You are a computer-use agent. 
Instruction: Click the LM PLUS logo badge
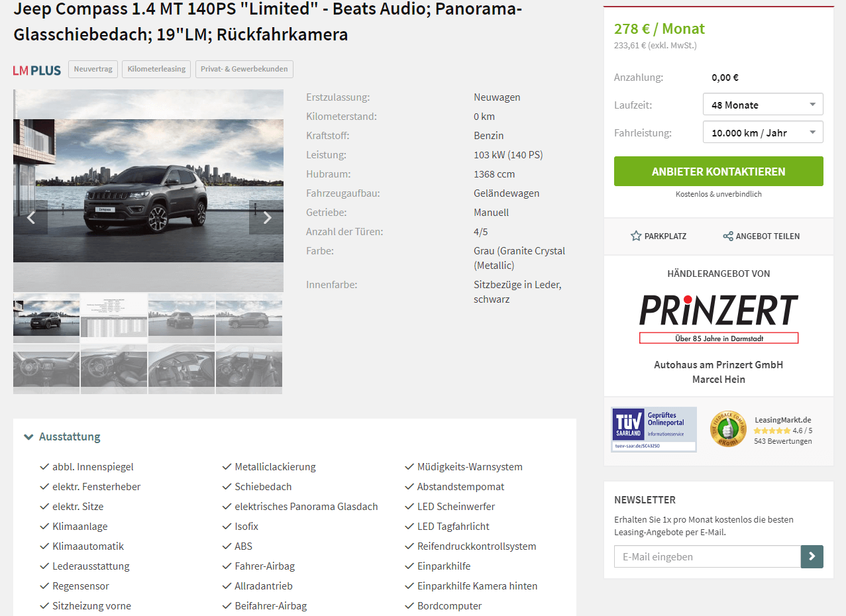click(37, 70)
